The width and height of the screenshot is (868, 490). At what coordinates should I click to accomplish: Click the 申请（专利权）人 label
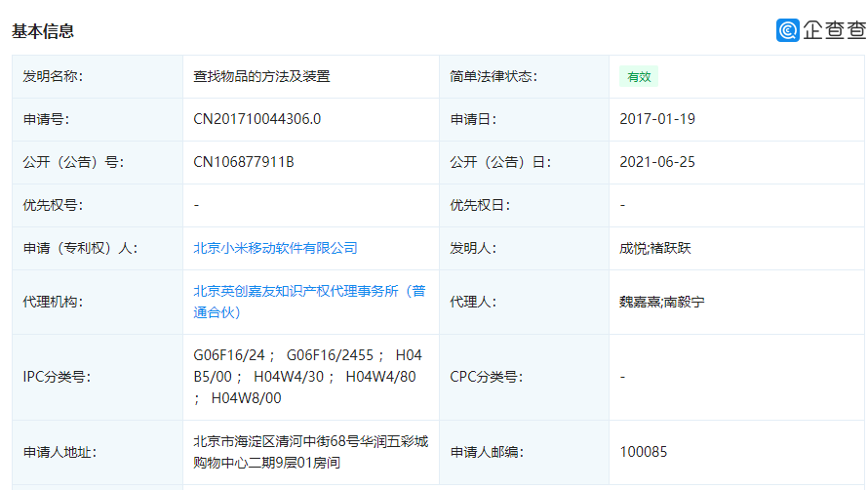coord(80,248)
